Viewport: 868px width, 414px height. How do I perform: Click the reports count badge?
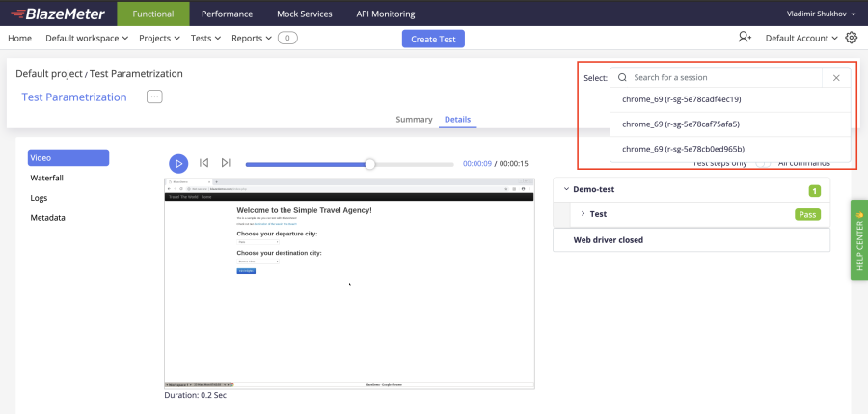coord(287,39)
